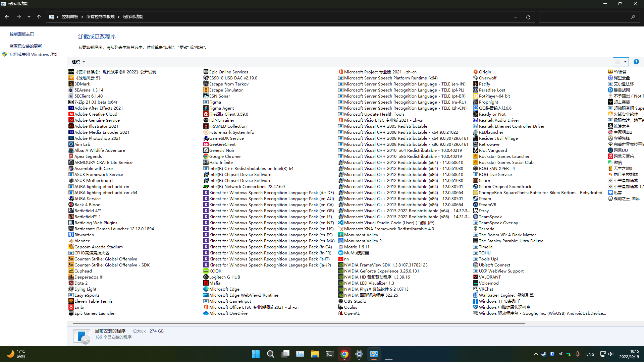Click 控制面板 breadcrumb item
The width and height of the screenshot is (644, 362).
click(70, 17)
